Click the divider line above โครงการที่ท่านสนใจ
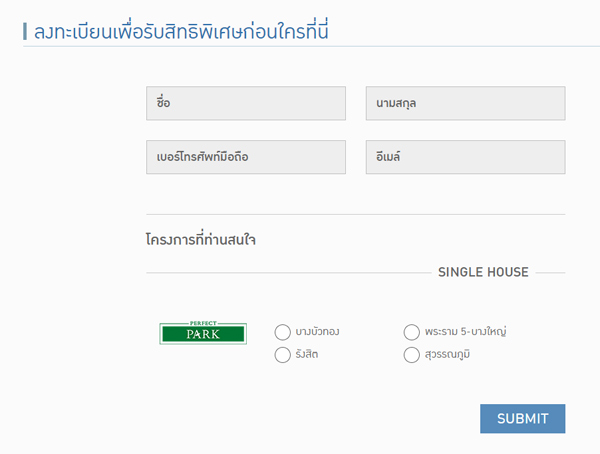The height and width of the screenshot is (454, 600). 355,214
